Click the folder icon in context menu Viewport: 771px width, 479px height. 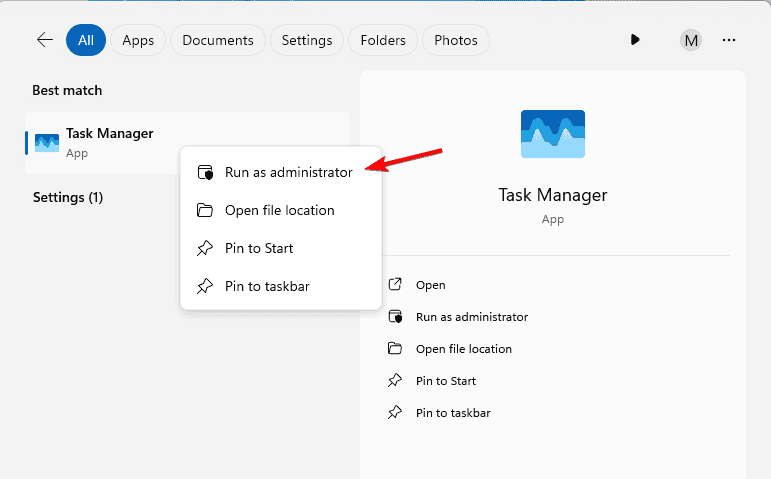click(x=205, y=210)
